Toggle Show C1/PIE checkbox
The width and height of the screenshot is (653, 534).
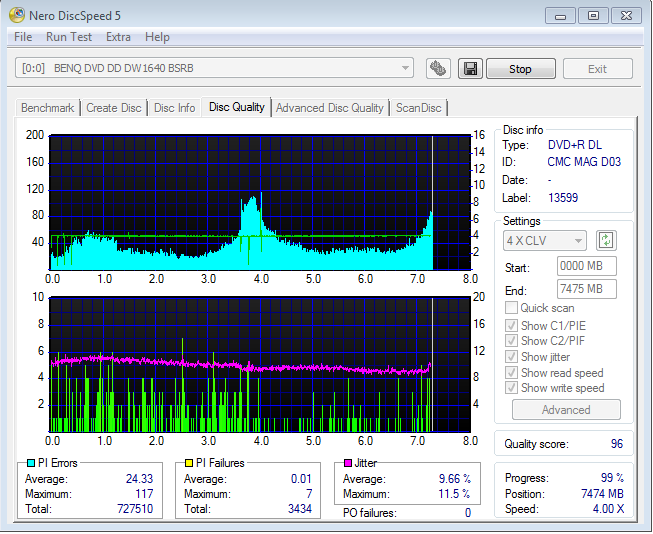[x=511, y=325]
